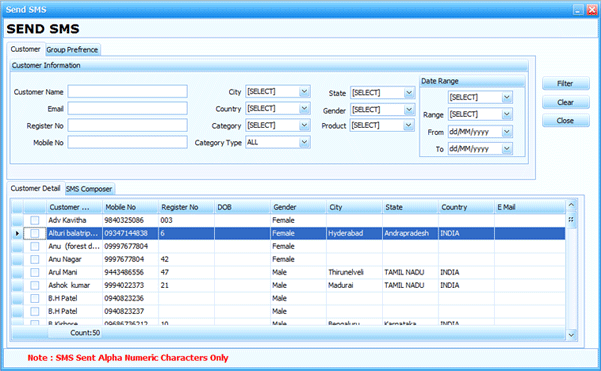The height and width of the screenshot is (371, 601).
Task: Tick the checkbox for Arul Mani row
Action: [34, 273]
